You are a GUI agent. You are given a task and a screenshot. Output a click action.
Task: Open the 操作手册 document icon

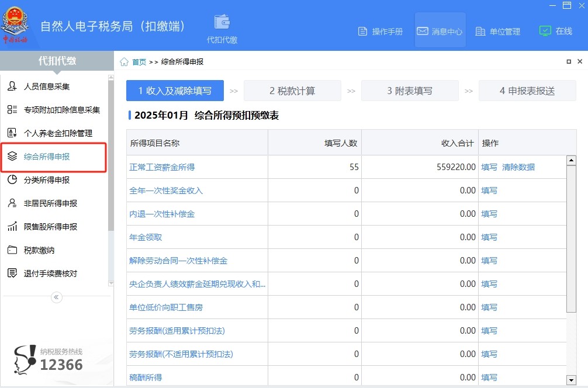click(x=362, y=32)
